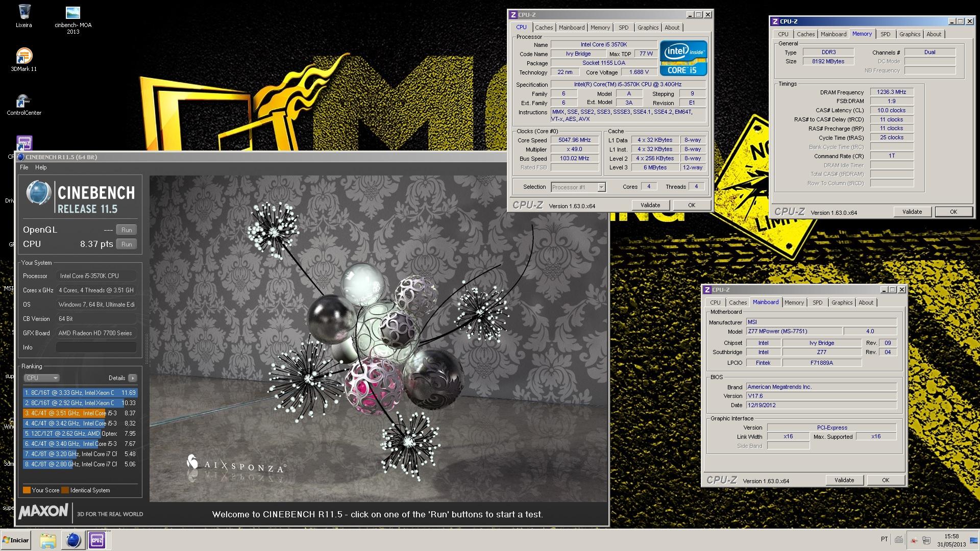Select CPU tab in top CPU-Z window

pos(521,28)
